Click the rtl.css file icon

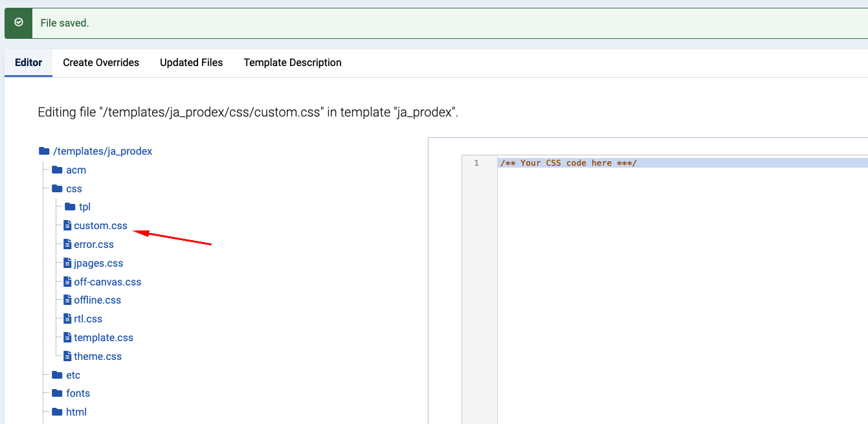(x=67, y=319)
